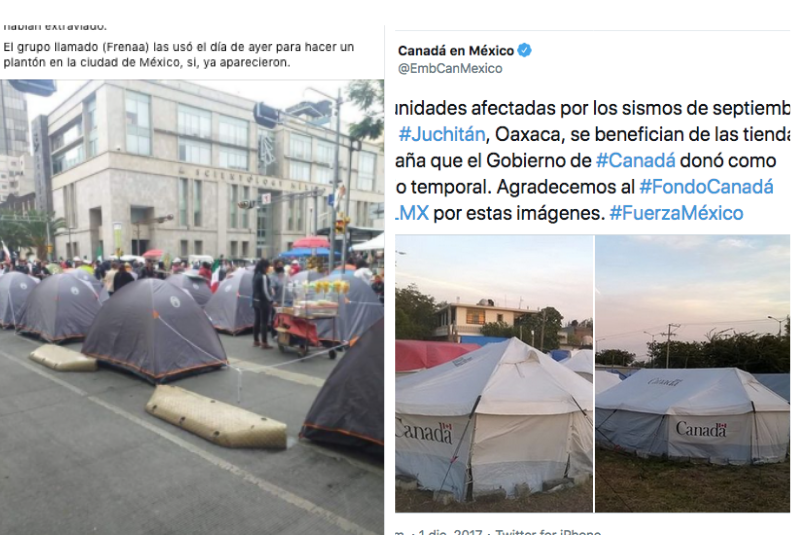Open the truncated .MX link
This screenshot has width=800, height=535.
click(412, 213)
